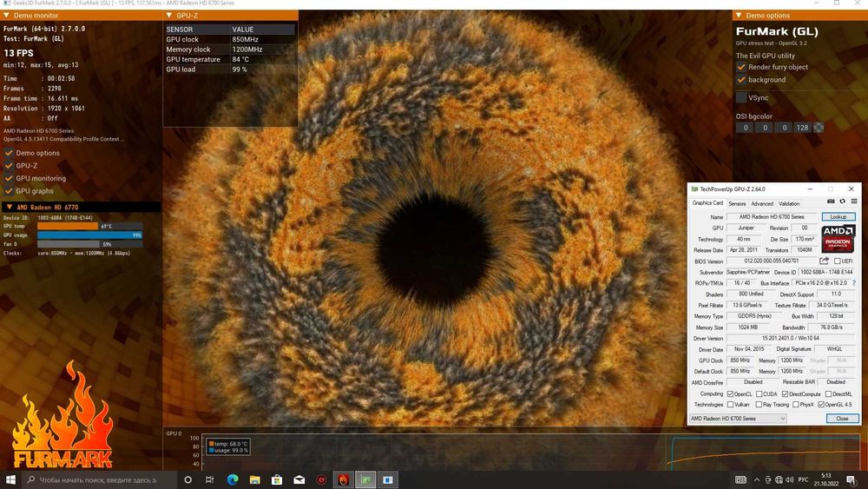Uncheck the background option
This screenshot has width=868, height=489.
pos(741,80)
